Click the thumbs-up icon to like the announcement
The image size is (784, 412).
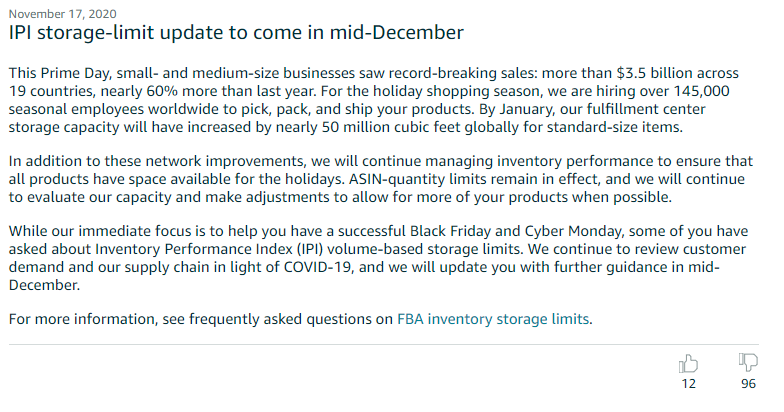tap(688, 364)
